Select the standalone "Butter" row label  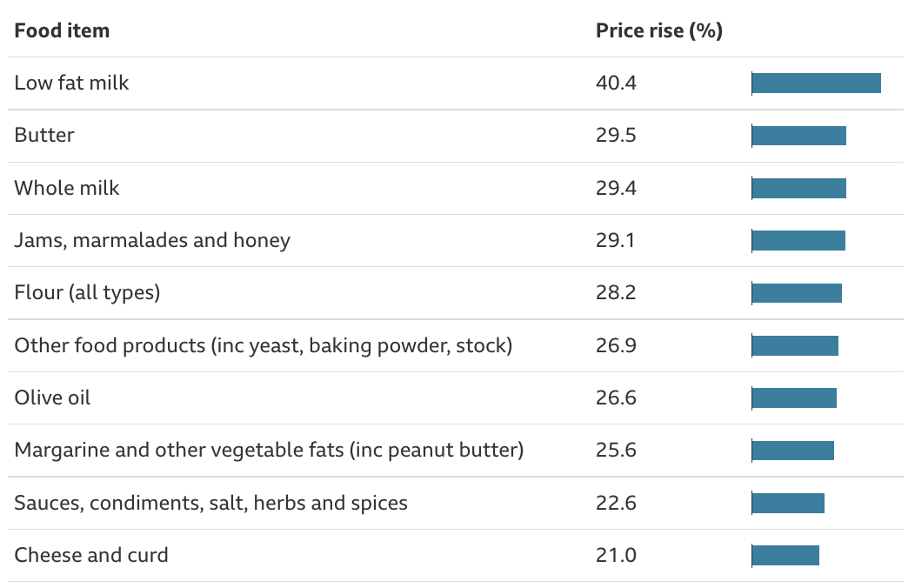point(44,136)
